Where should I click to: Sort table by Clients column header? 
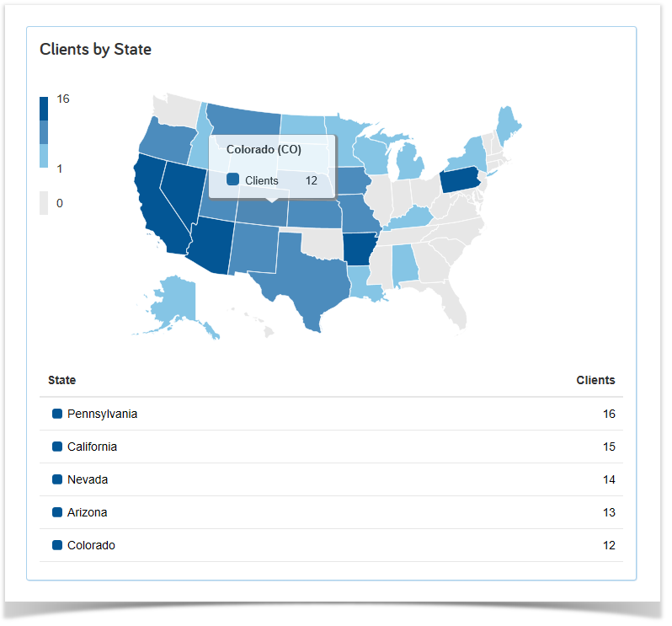pyautogui.click(x=595, y=380)
